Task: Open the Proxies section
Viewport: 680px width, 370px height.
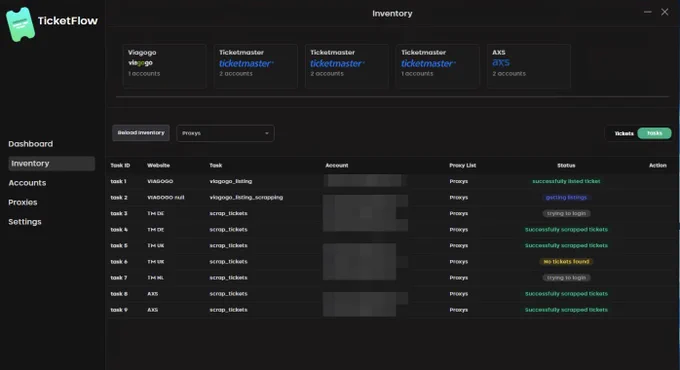Action: click(23, 203)
